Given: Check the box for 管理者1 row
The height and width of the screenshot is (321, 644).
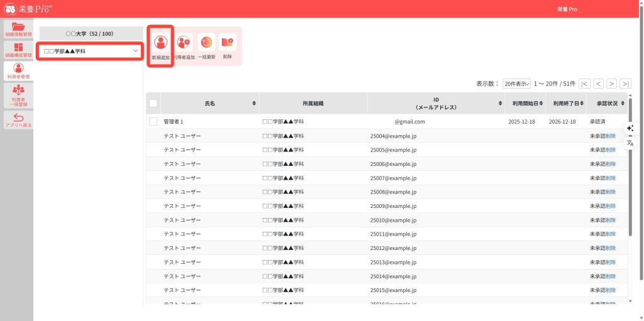Looking at the screenshot, I should (x=153, y=122).
